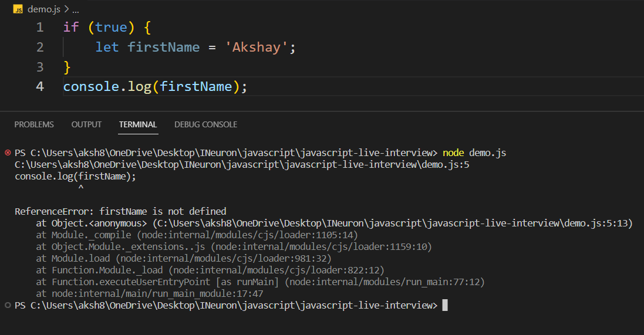Click the closing brace on line 3
This screenshot has width=644, height=335.
pos(67,66)
